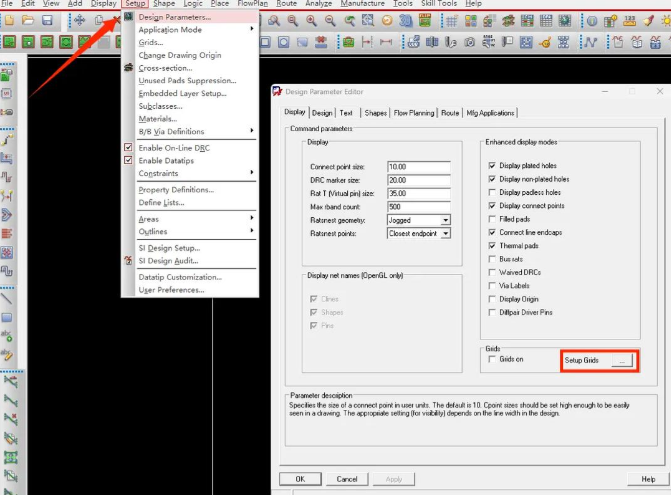Click the Save icon in the toolbar

[x=51, y=21]
